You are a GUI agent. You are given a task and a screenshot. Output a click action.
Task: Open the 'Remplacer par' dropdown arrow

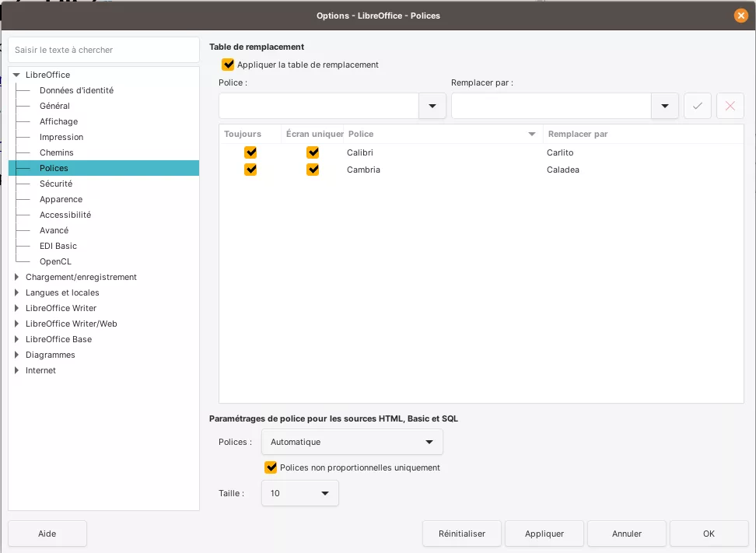tap(664, 106)
